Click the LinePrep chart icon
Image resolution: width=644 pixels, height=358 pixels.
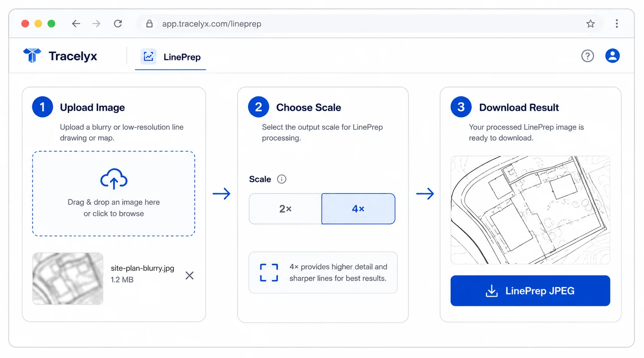148,57
